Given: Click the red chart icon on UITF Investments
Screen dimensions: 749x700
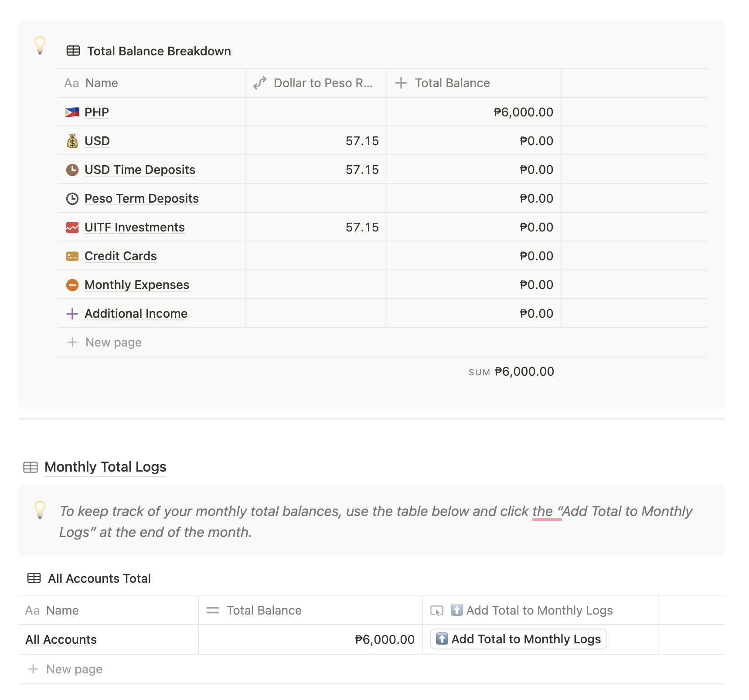Looking at the screenshot, I should (x=72, y=227).
